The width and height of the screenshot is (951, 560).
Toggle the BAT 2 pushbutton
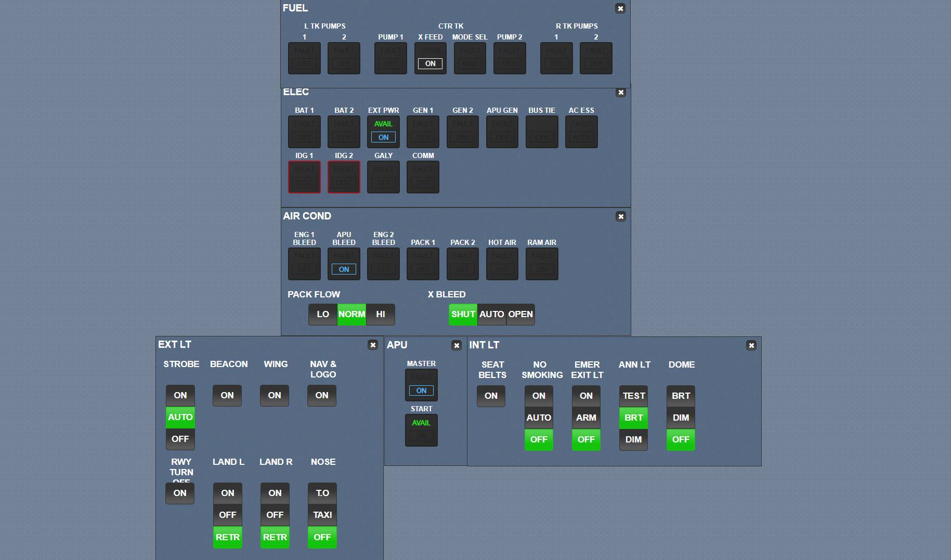coord(344,132)
